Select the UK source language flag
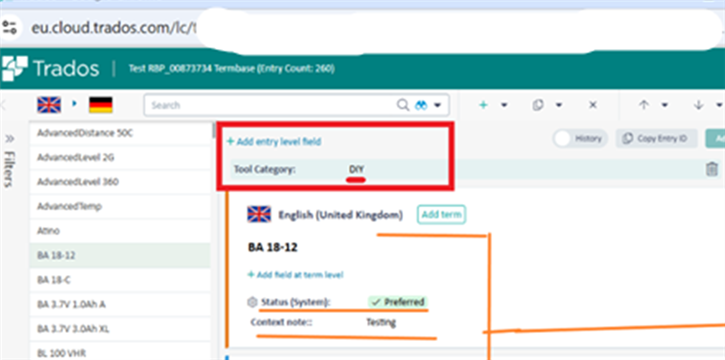The width and height of the screenshot is (725, 360). tap(49, 105)
